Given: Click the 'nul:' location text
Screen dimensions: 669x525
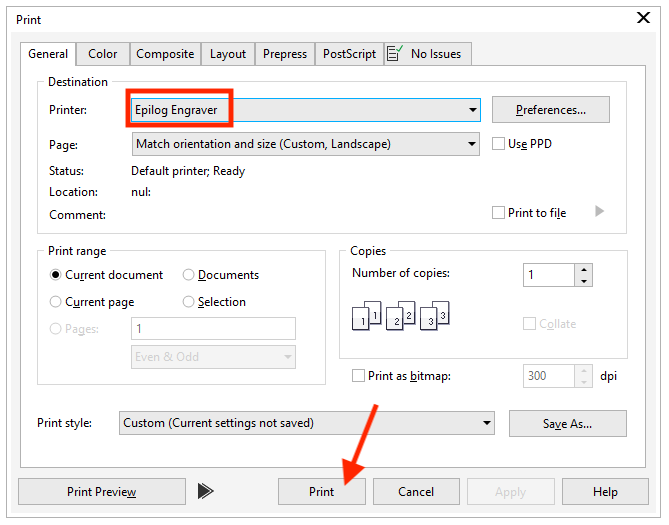Looking at the screenshot, I should (141, 192).
